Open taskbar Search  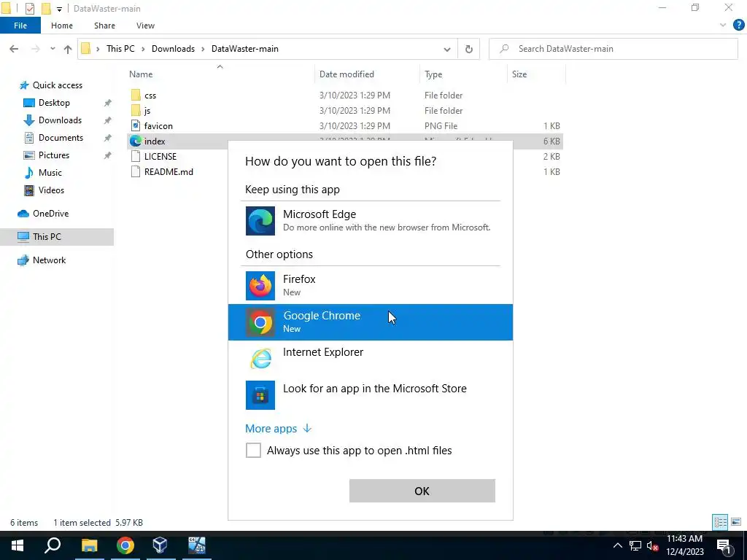[53, 545]
